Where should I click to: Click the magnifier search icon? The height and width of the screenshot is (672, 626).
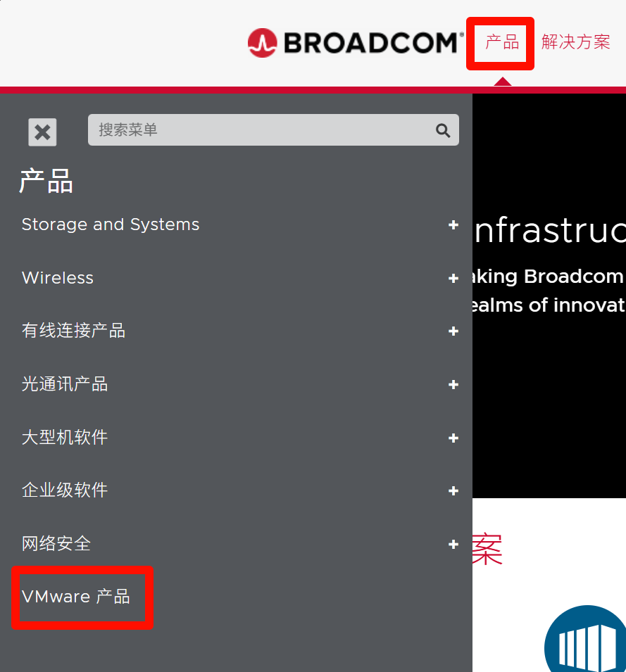click(443, 130)
